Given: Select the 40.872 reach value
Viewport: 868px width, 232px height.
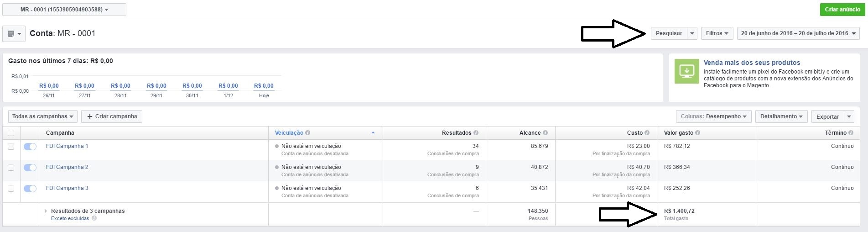Looking at the screenshot, I should pos(540,167).
